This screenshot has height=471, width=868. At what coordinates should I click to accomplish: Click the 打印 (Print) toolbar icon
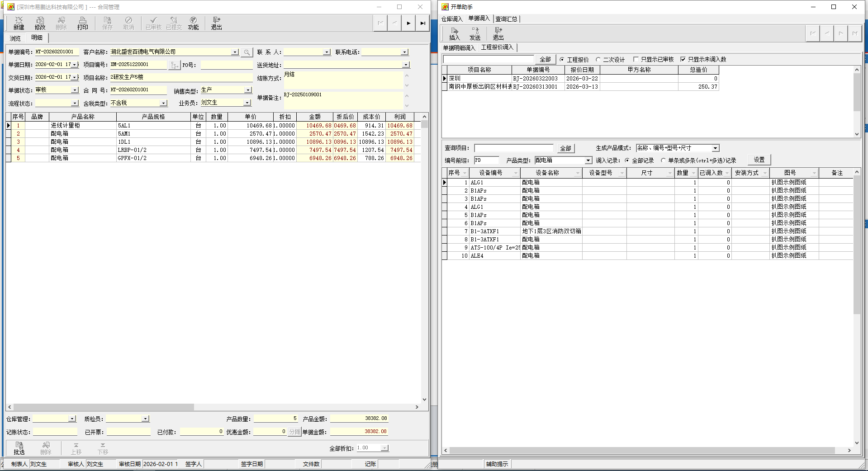82,23
